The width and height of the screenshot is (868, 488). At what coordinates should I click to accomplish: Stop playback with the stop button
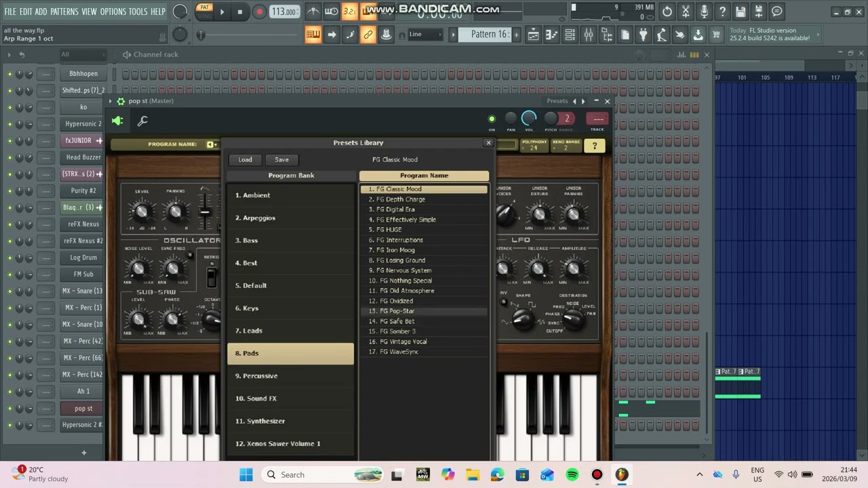pyautogui.click(x=240, y=12)
